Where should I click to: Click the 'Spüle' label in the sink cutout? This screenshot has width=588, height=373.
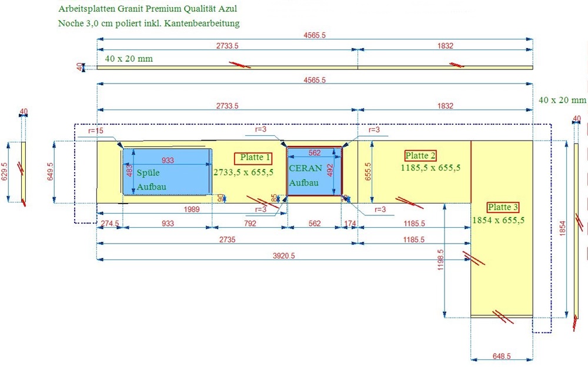click(x=148, y=173)
